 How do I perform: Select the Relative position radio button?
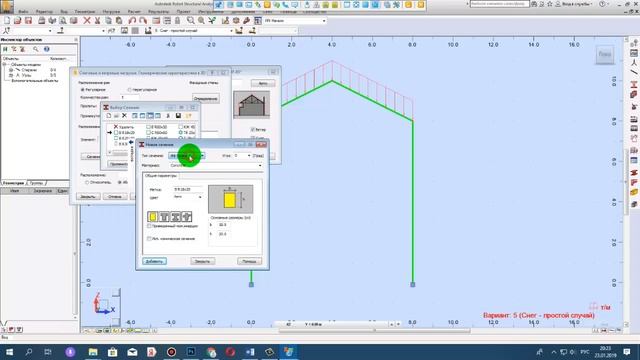[87, 182]
